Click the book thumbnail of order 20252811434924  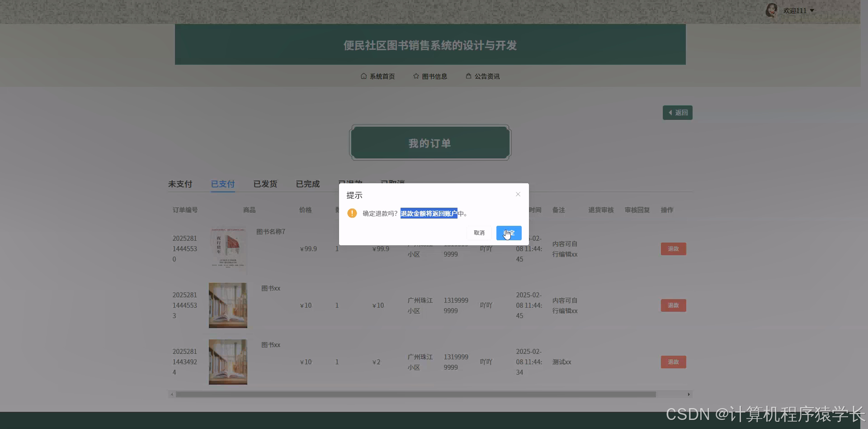pos(228,362)
